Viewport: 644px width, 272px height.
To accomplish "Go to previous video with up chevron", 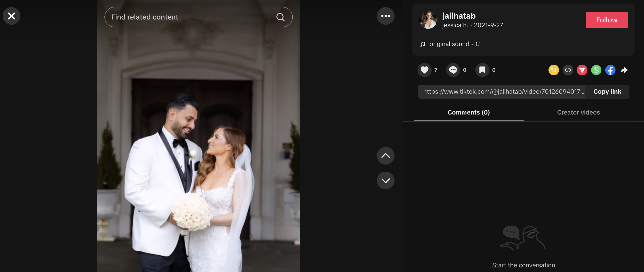I will 385,155.
